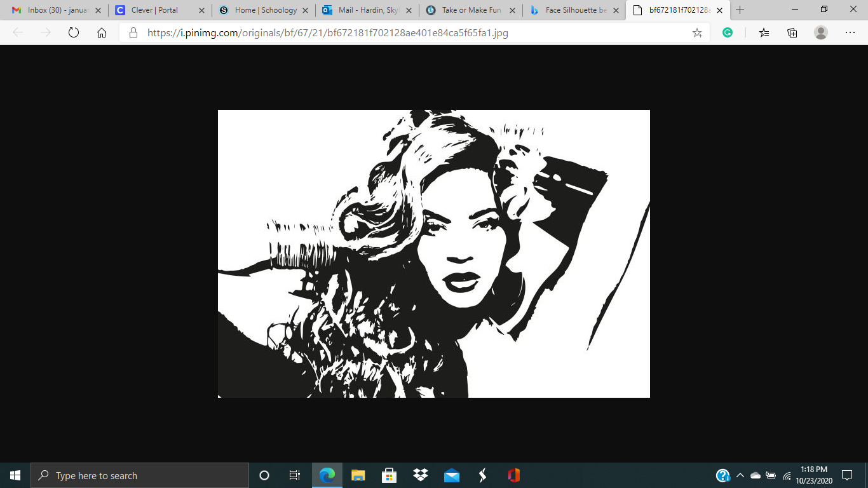Open Office app from taskbar
868x488 pixels.
pyautogui.click(x=513, y=475)
